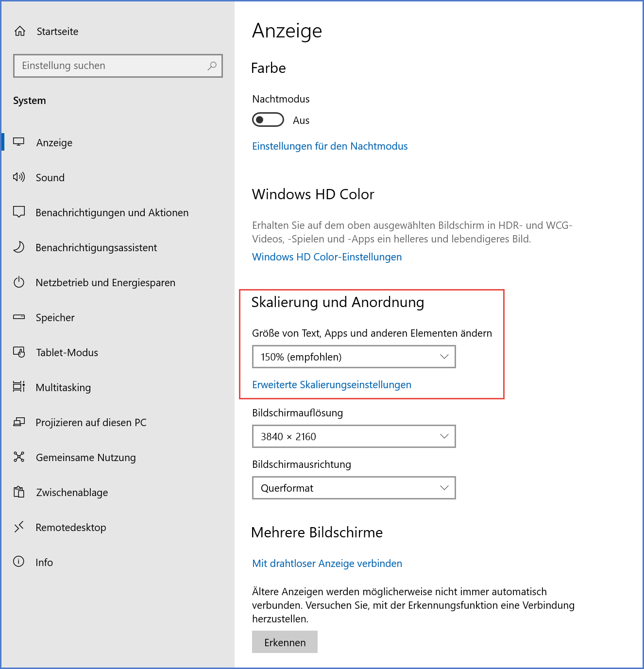644x669 pixels.
Task: Click the Speicher drive icon
Action: pyautogui.click(x=19, y=317)
